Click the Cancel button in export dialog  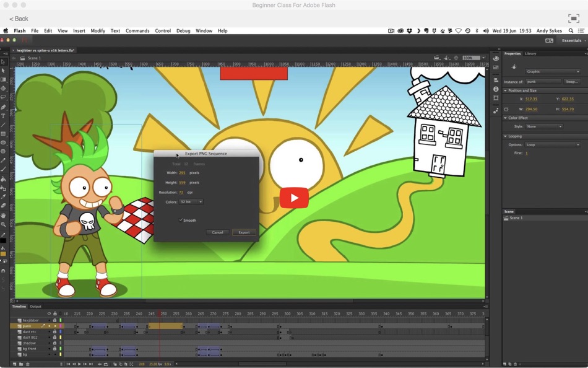coord(217,232)
